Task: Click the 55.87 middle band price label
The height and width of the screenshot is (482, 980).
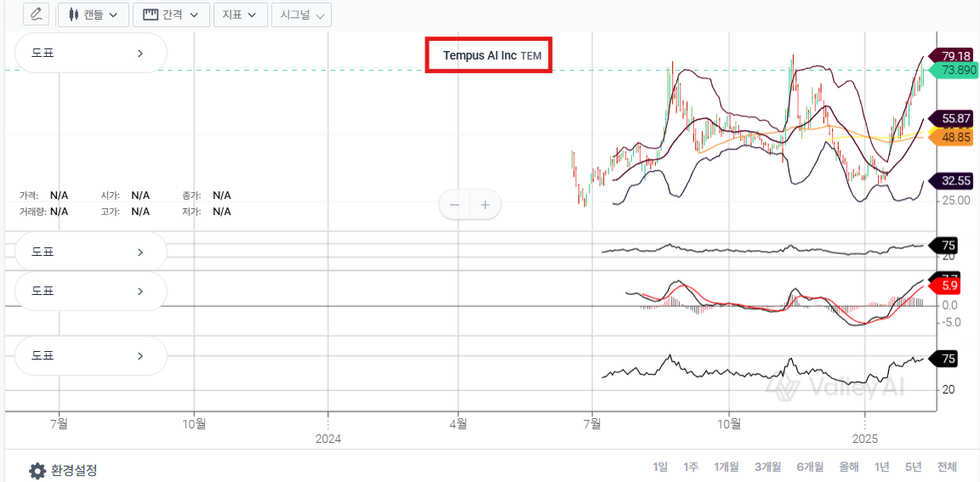Action: [x=951, y=118]
